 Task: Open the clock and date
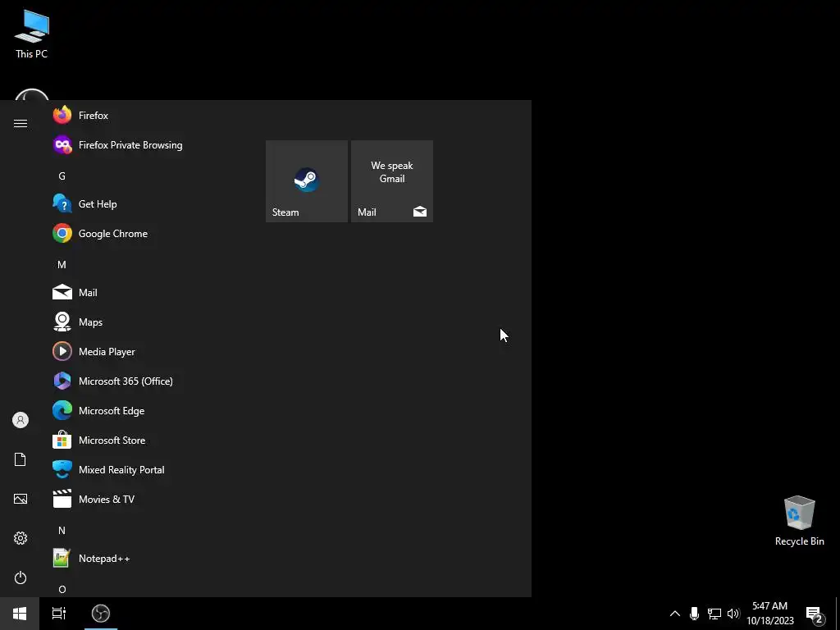(769, 614)
